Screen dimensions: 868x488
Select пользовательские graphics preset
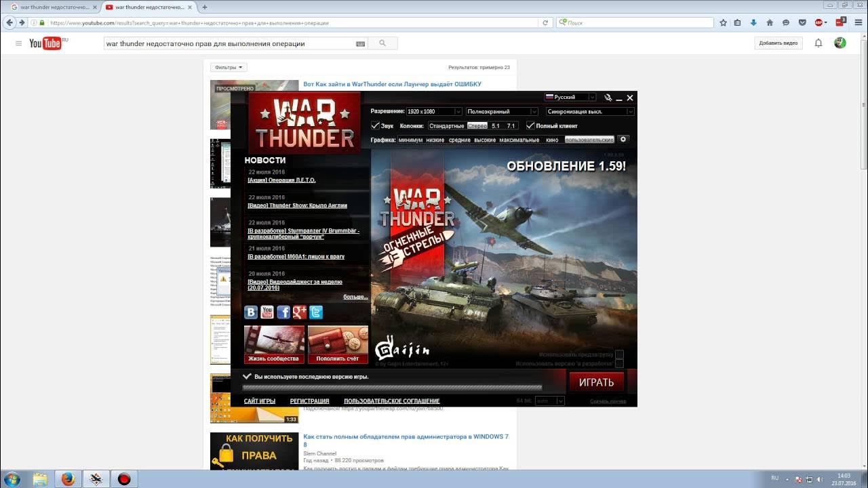coord(589,140)
